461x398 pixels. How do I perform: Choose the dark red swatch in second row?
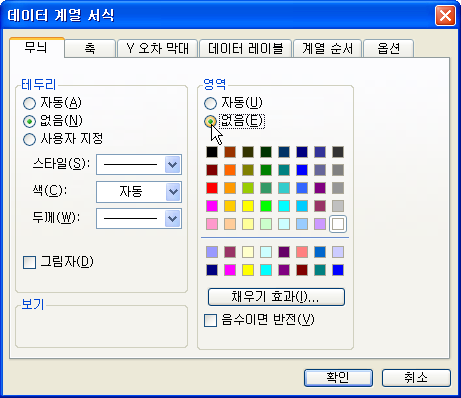[x=212, y=170]
